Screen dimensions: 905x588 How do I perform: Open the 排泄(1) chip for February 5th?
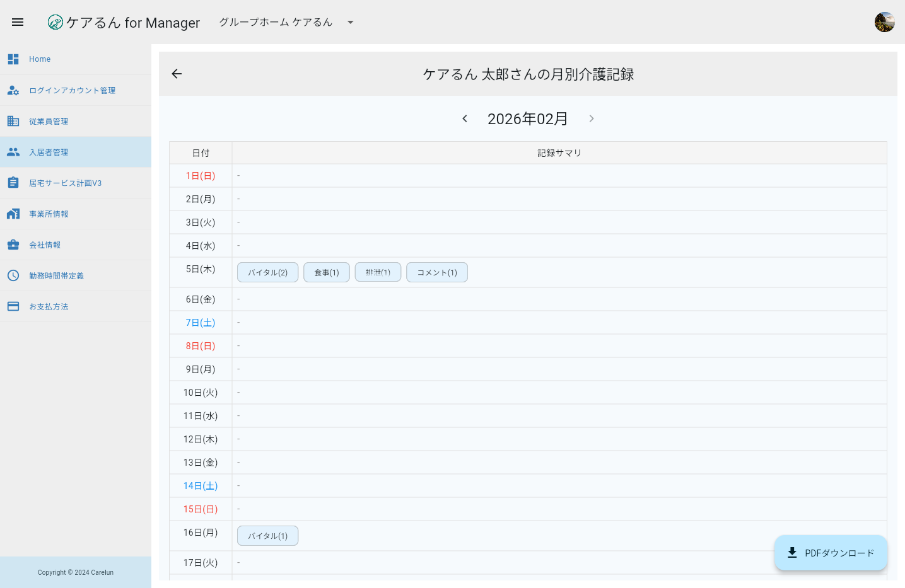[378, 272]
